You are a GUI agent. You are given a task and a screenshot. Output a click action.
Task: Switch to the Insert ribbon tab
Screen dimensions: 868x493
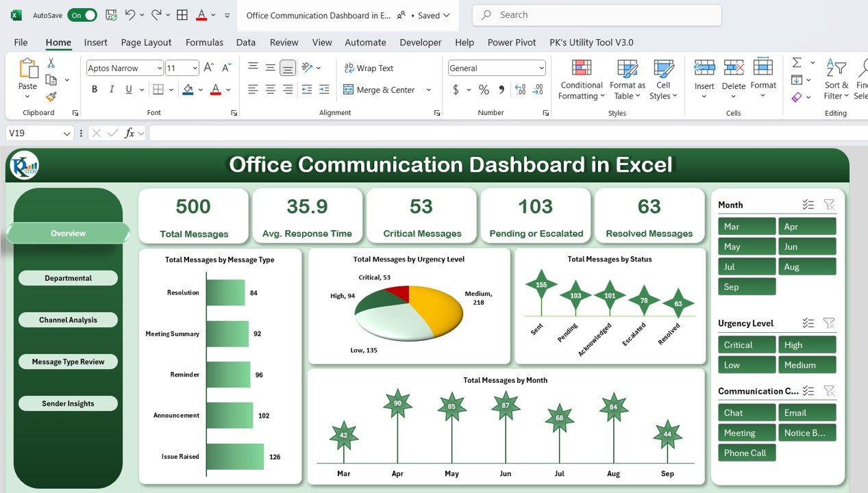(x=95, y=42)
